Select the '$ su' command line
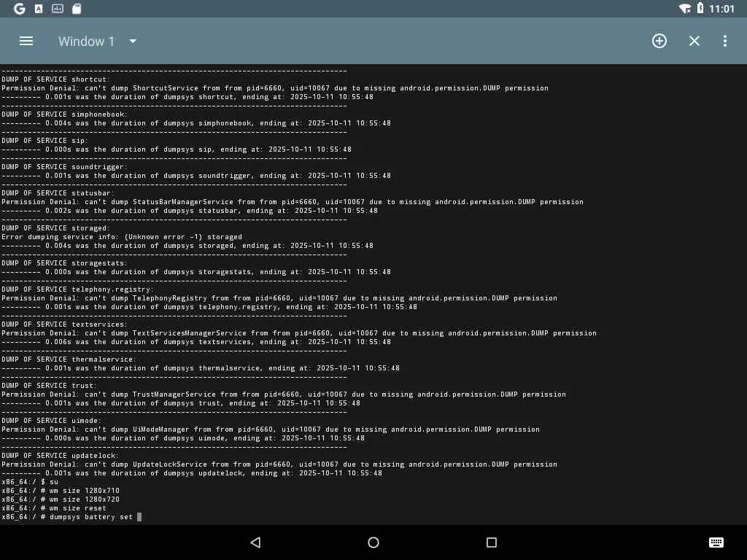This screenshot has width=747, height=560. (x=29, y=482)
